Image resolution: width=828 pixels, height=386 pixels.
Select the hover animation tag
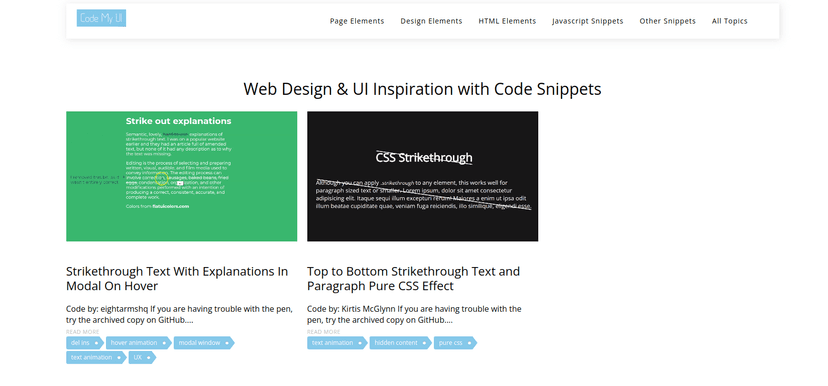(x=138, y=343)
